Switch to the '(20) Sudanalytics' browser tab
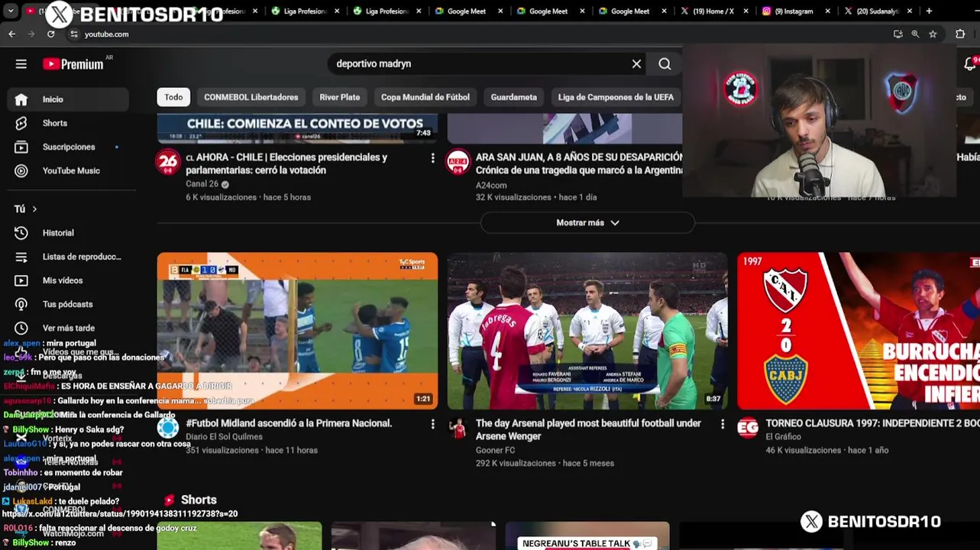Viewport: 980px width, 550px height. [878, 11]
